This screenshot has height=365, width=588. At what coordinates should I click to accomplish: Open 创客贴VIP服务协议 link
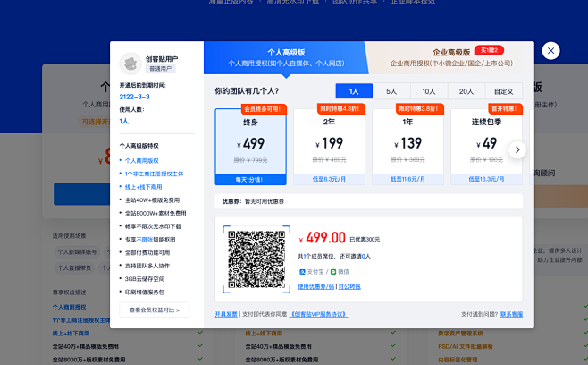tap(319, 314)
